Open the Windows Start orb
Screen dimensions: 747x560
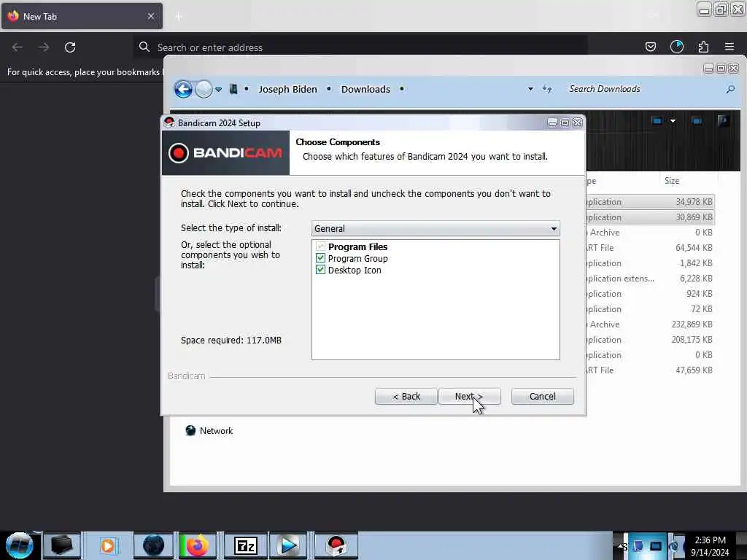[20, 545]
